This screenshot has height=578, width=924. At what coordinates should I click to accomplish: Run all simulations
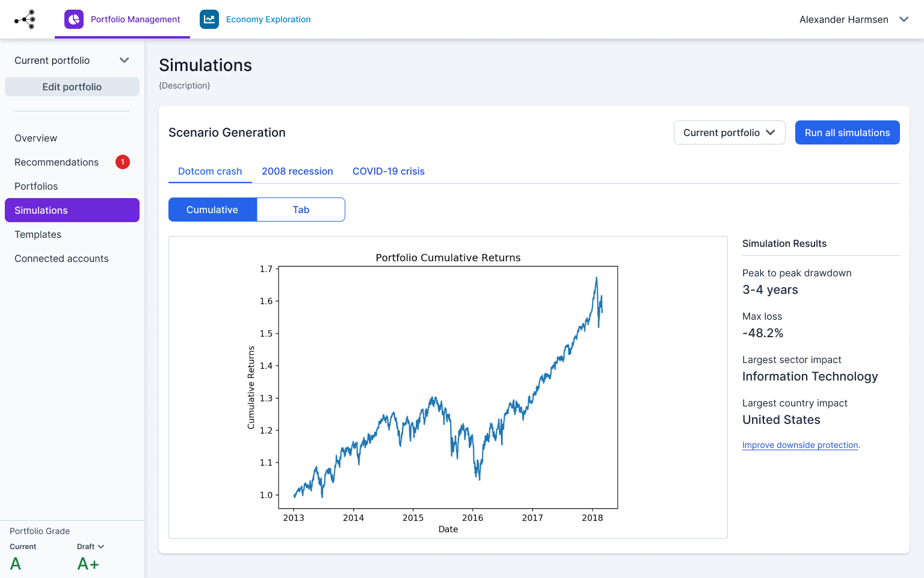click(x=847, y=132)
